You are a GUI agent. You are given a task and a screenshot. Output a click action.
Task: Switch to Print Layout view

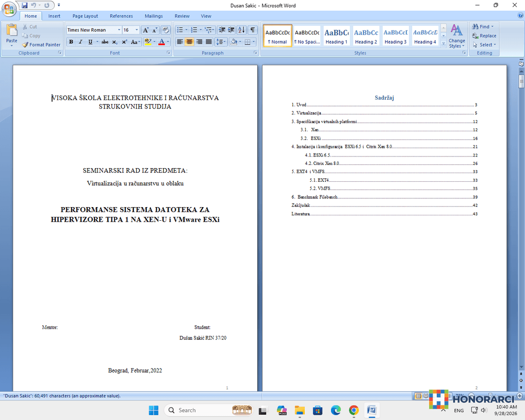click(418, 396)
